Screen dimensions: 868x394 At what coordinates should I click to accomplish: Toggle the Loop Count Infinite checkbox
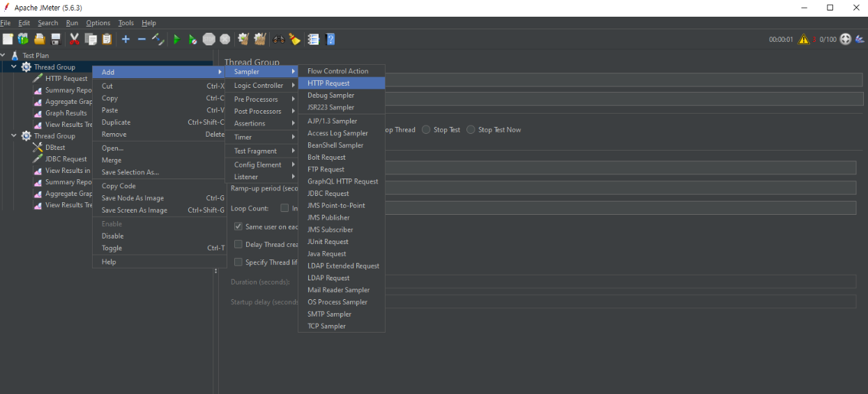point(284,208)
